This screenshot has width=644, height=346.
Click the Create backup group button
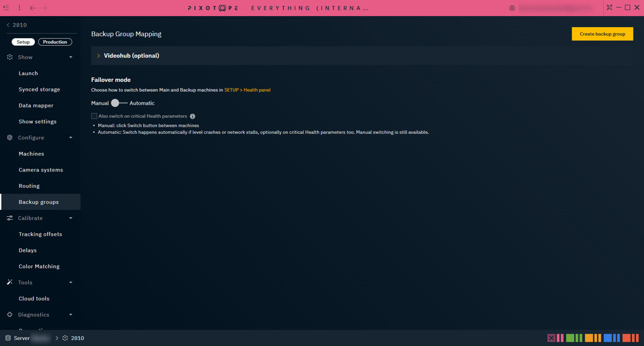click(x=602, y=34)
